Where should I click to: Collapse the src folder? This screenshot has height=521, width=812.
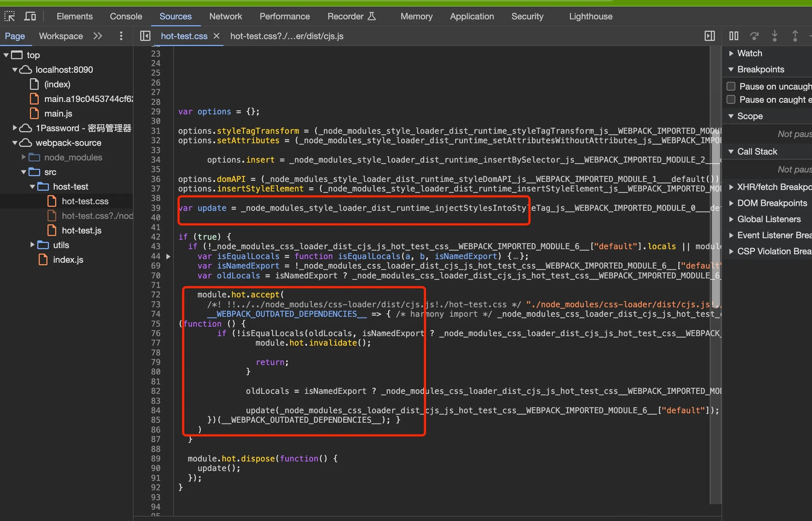coord(24,172)
